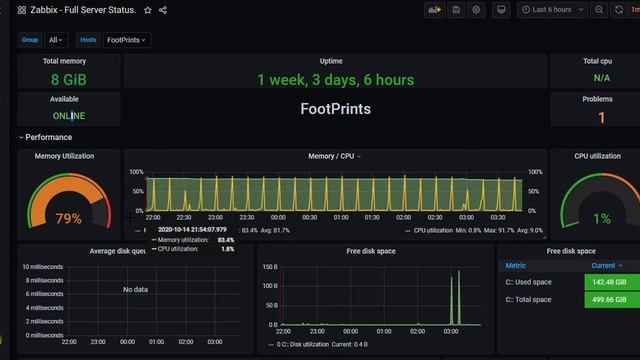Open the dashboards grid icon
Image resolution: width=640 pixels, height=360 pixels.
pyautogui.click(x=22, y=10)
